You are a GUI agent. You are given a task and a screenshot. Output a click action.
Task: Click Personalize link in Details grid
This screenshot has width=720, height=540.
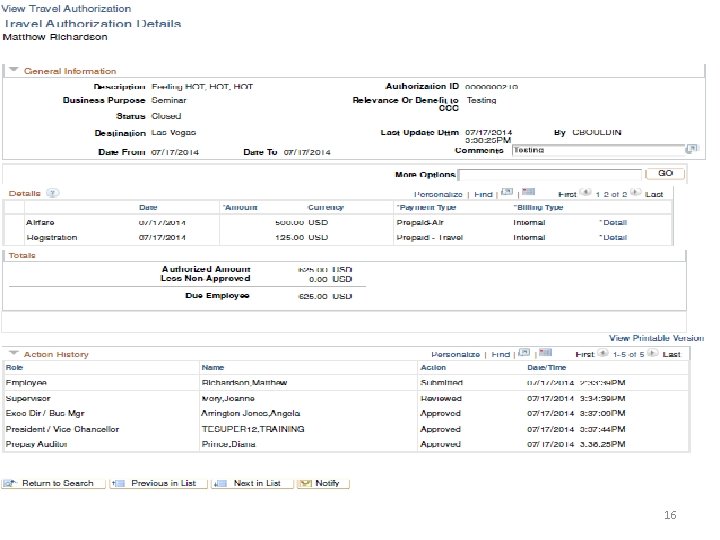click(438, 194)
